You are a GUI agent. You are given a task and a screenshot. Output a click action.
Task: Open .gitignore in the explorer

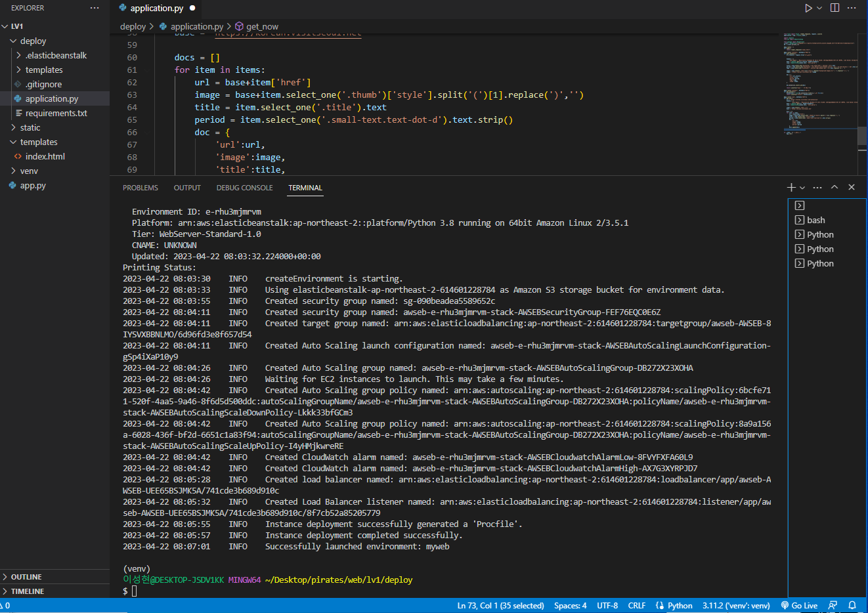coord(54,84)
